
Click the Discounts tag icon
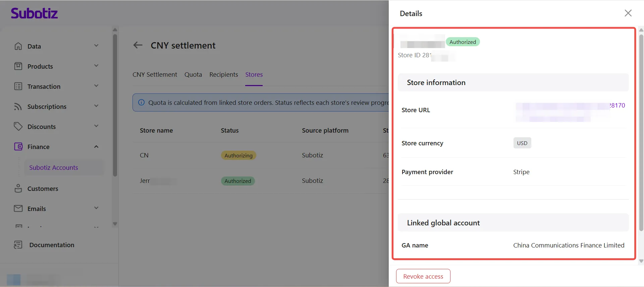[18, 127]
